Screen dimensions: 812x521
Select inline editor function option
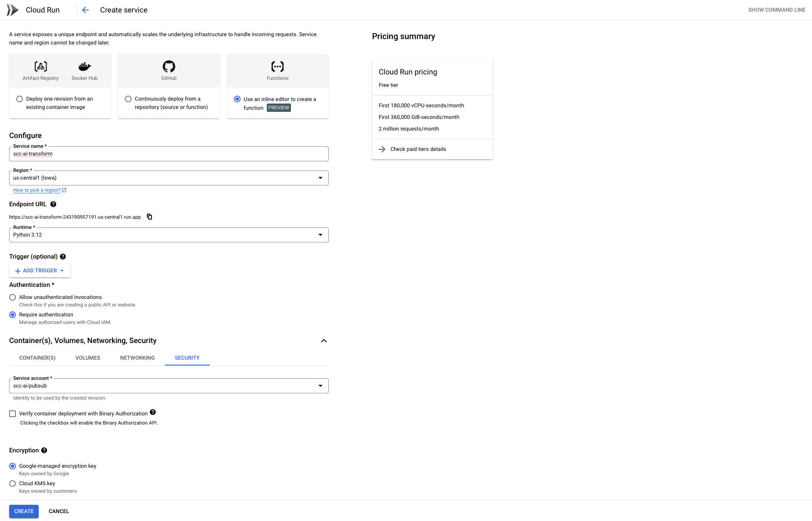tap(237, 99)
